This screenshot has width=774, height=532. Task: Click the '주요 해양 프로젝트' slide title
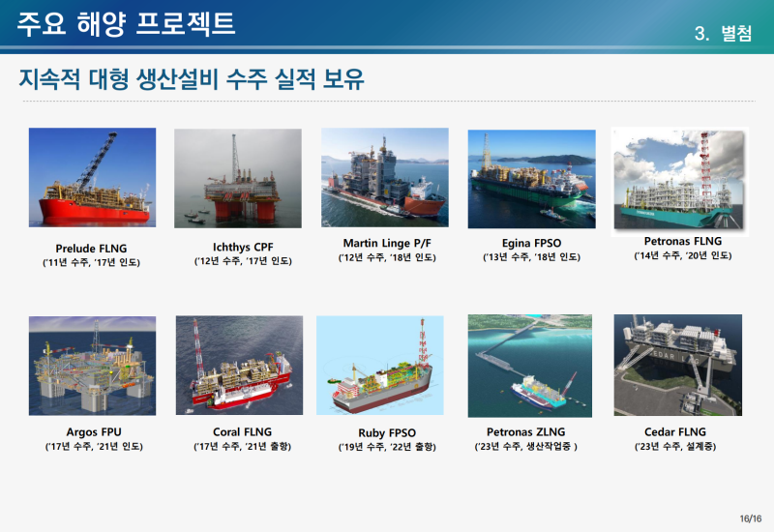126,24
